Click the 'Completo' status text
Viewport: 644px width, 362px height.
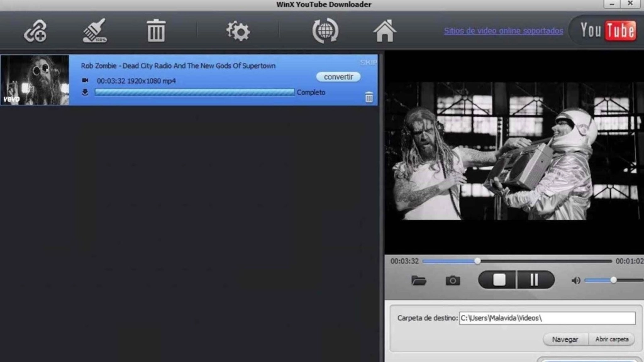pos(311,92)
